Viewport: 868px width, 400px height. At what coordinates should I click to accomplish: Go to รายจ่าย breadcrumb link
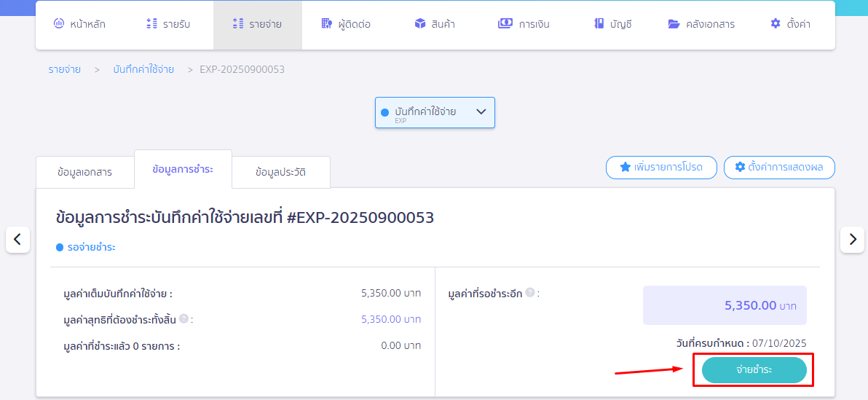(x=64, y=70)
